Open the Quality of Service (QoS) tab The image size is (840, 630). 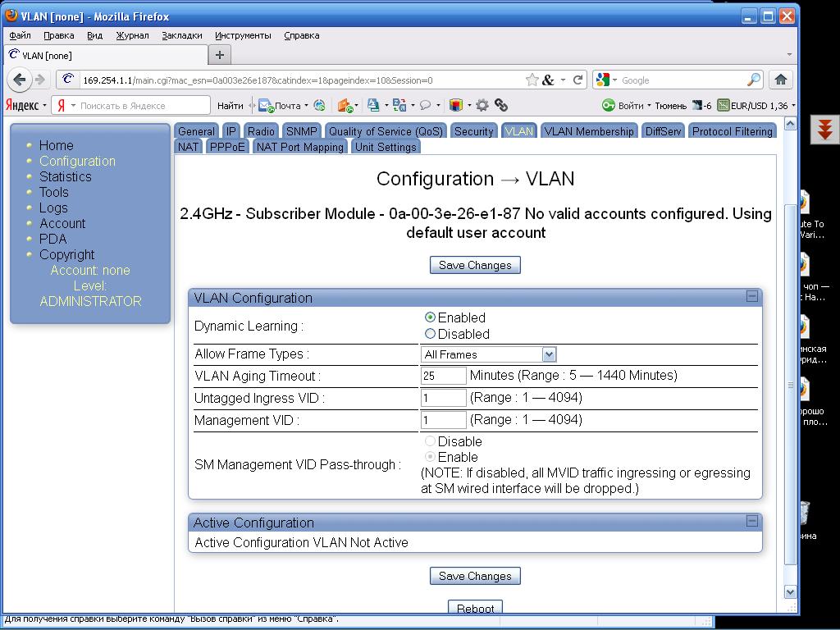pos(385,131)
